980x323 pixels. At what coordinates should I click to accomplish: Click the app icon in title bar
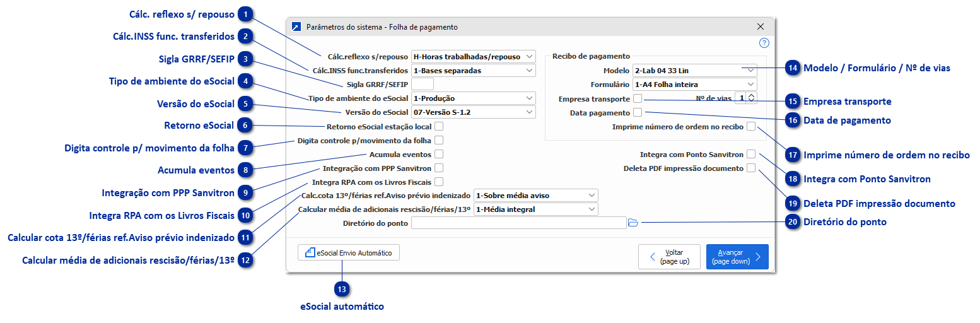click(296, 27)
